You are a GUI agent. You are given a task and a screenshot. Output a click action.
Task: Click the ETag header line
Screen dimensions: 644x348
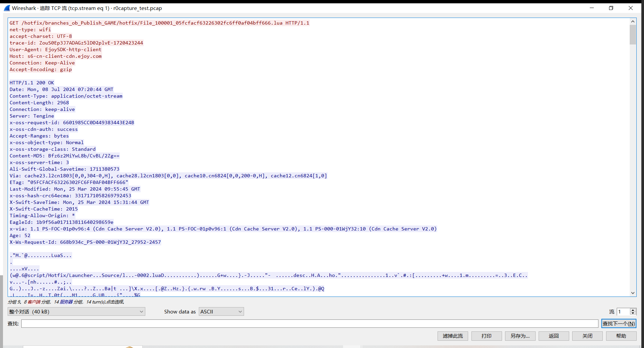pyautogui.click(x=69, y=182)
